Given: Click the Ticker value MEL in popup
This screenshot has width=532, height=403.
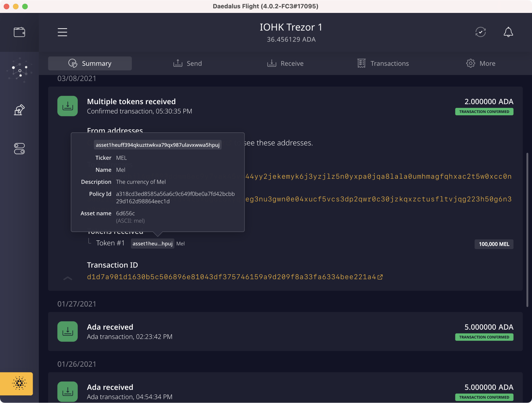Looking at the screenshot, I should (121, 158).
